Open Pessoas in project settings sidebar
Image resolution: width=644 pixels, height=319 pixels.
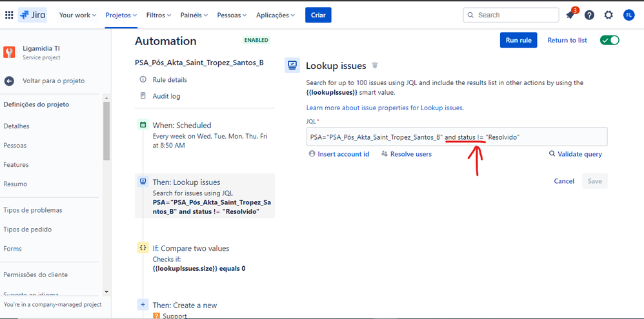[x=15, y=146]
